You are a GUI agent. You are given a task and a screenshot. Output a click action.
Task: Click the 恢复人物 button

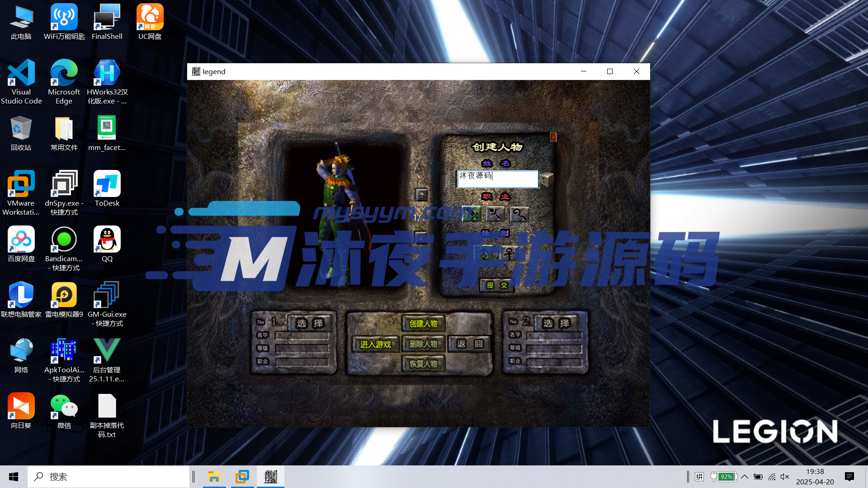pyautogui.click(x=423, y=364)
